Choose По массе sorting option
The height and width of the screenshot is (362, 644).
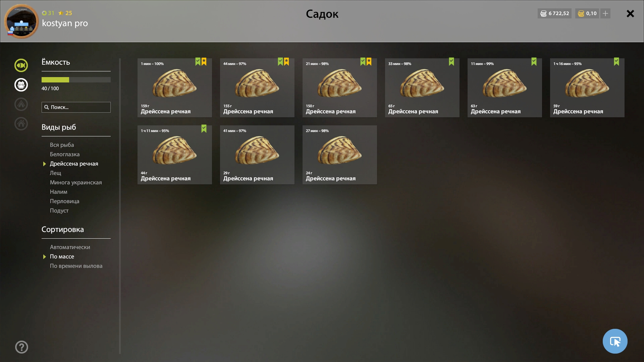62,256
